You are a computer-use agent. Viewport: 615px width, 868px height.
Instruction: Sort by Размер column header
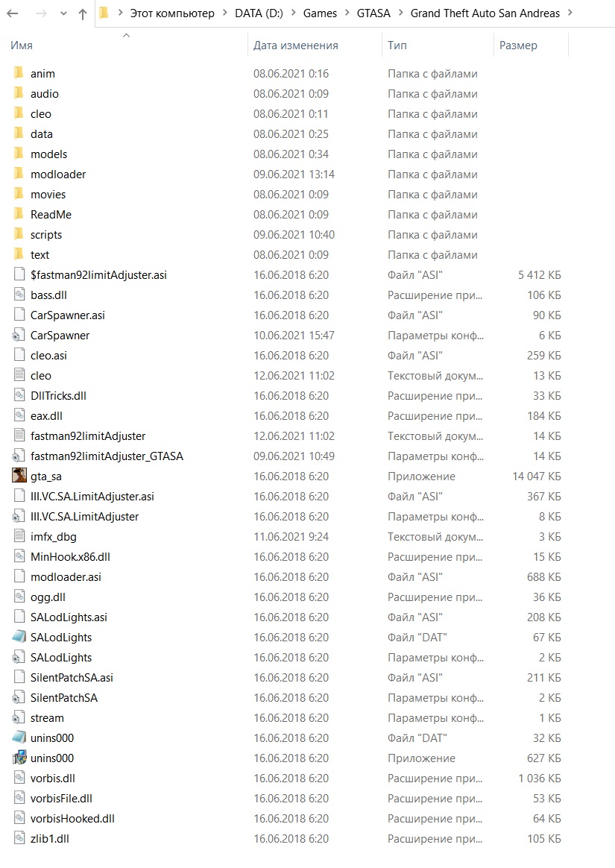click(518, 45)
